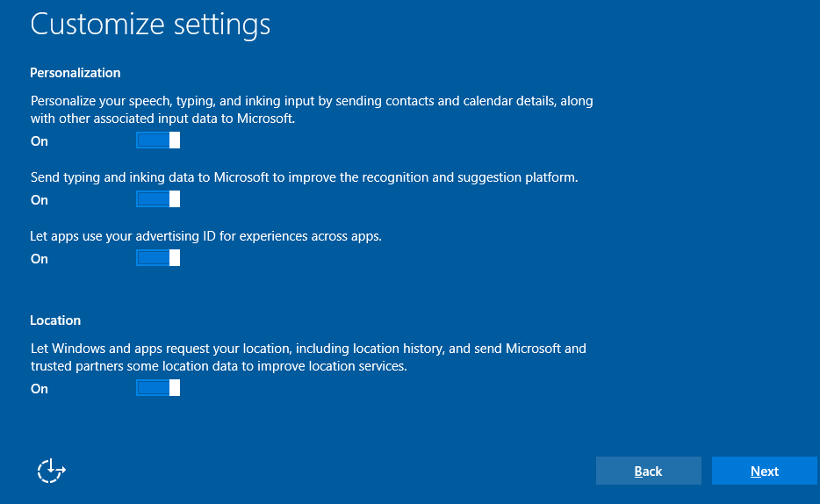Click the 'Personalize your speech, typing' text line
The height and width of the screenshot is (504, 820).
click(x=312, y=101)
